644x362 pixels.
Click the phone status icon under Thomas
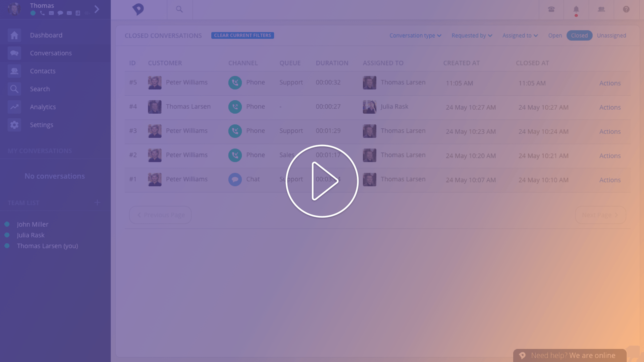tap(42, 13)
